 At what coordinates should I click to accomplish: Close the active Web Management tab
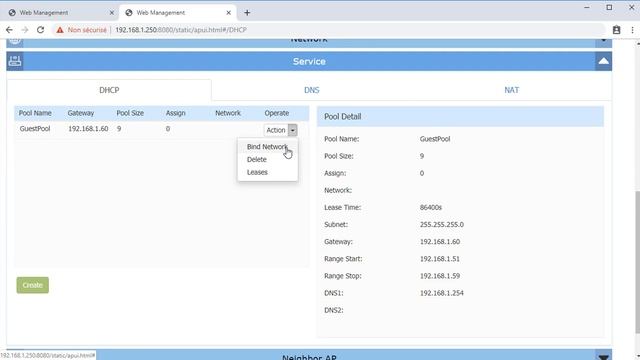click(229, 13)
